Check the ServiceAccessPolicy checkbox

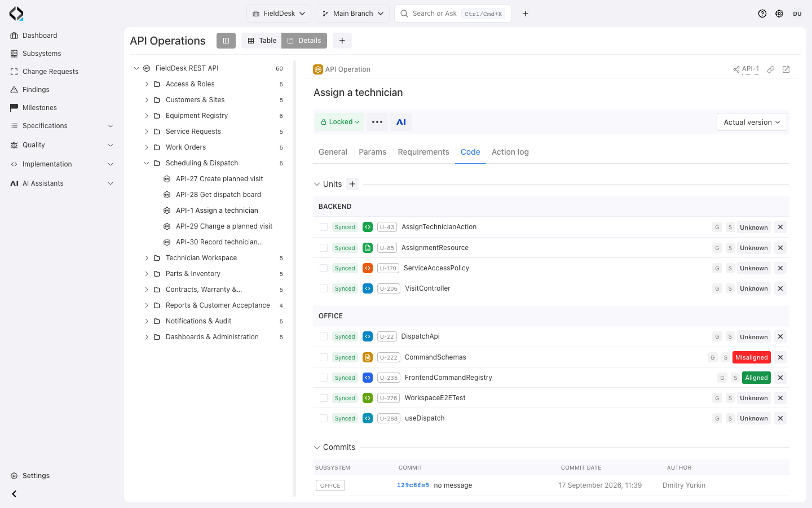324,268
